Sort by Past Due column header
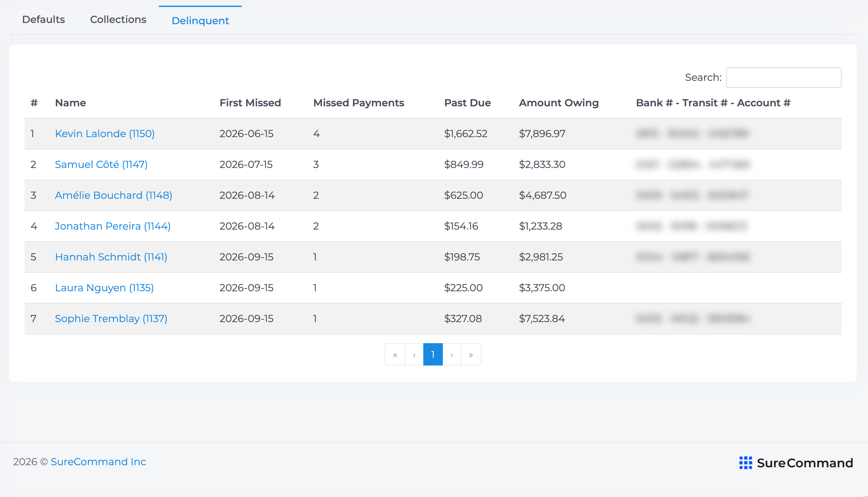This screenshot has width=868, height=497. tap(467, 103)
